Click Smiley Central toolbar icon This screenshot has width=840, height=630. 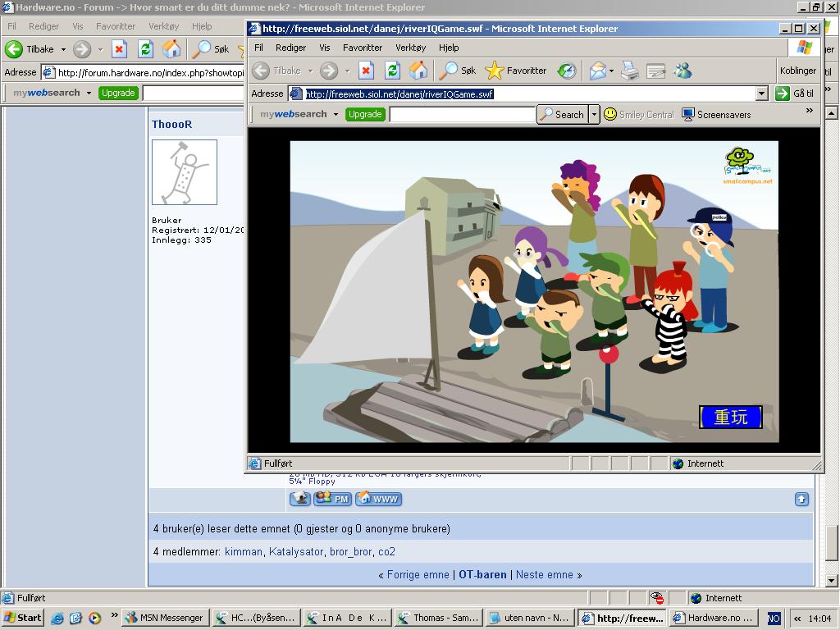click(638, 115)
